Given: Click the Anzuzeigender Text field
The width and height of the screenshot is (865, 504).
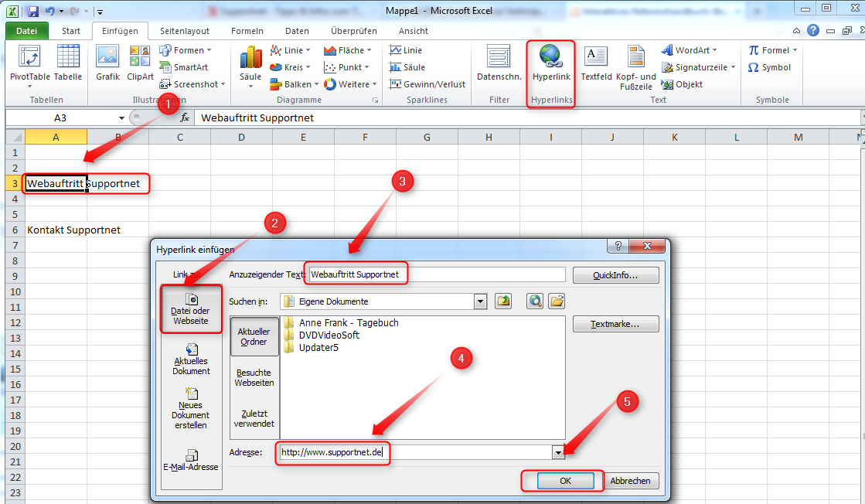Looking at the screenshot, I should (x=437, y=274).
